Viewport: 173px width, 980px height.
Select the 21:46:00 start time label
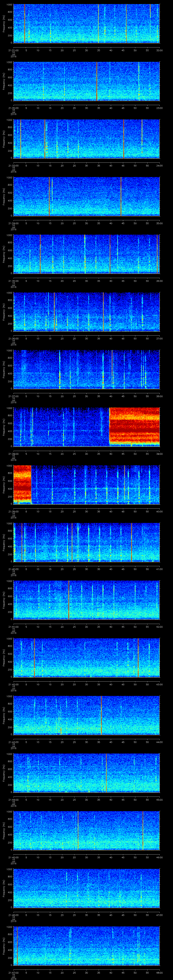click(x=13, y=915)
